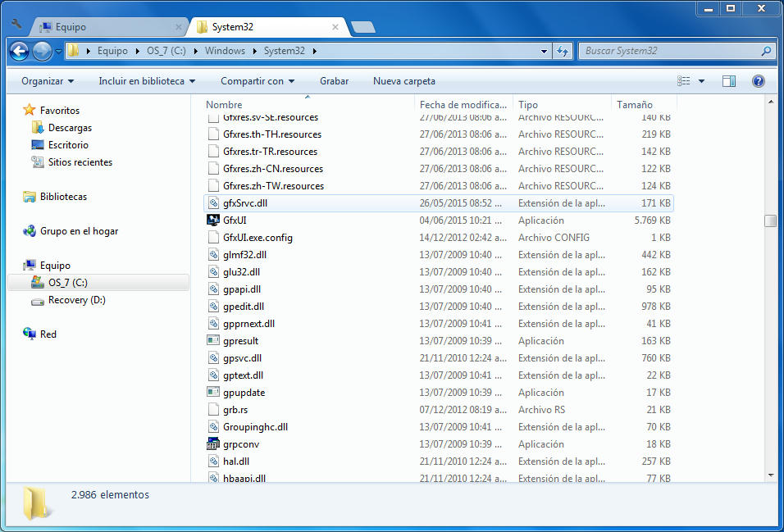Open the Help question mark icon
This screenshot has width=784, height=532.
[x=758, y=81]
